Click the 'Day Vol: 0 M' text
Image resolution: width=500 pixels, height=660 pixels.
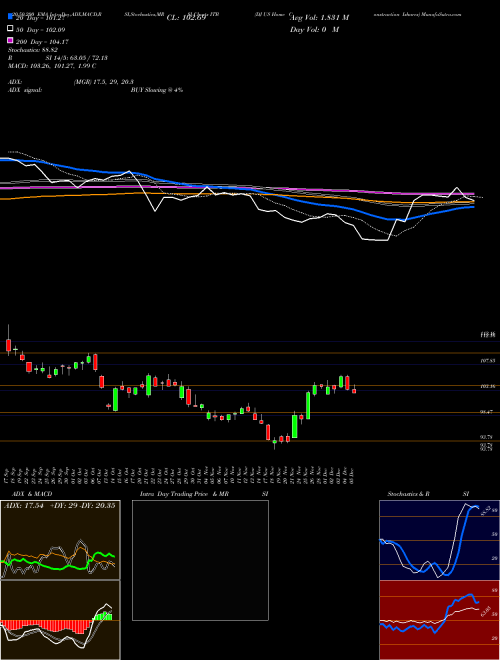coord(314,29)
